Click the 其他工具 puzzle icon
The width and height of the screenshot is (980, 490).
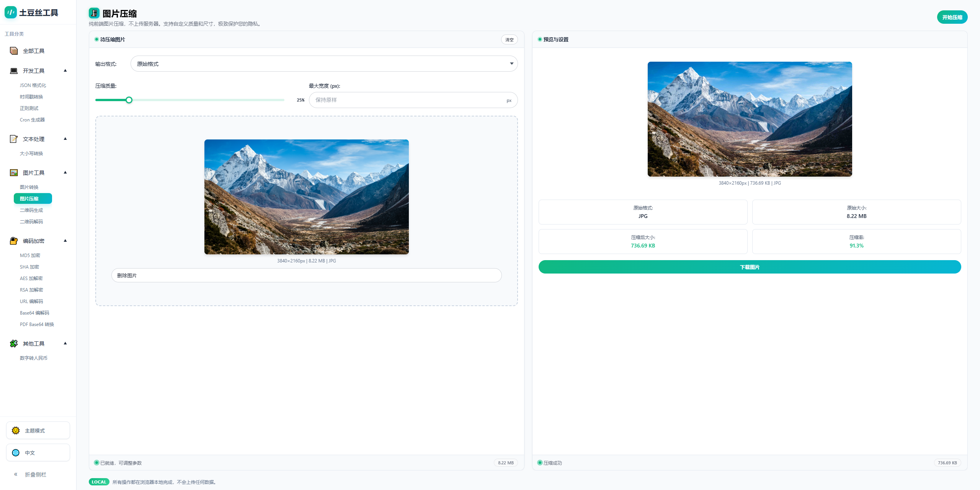[x=14, y=344]
